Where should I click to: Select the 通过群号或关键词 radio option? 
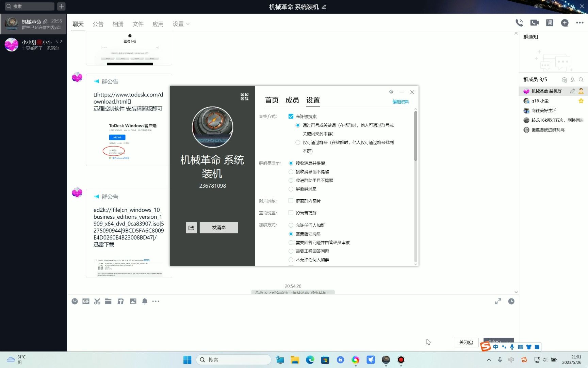click(x=298, y=125)
